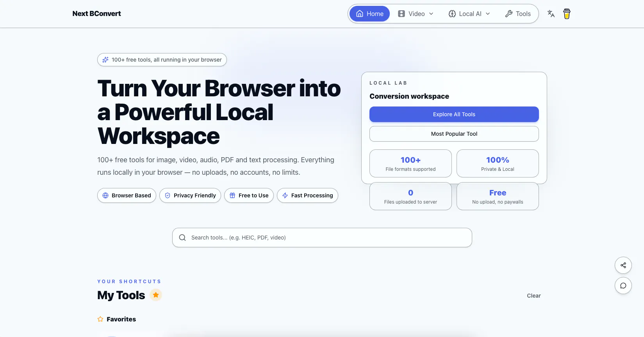The height and width of the screenshot is (337, 644).
Task: Click the search magnifier icon
Action: [x=182, y=238]
